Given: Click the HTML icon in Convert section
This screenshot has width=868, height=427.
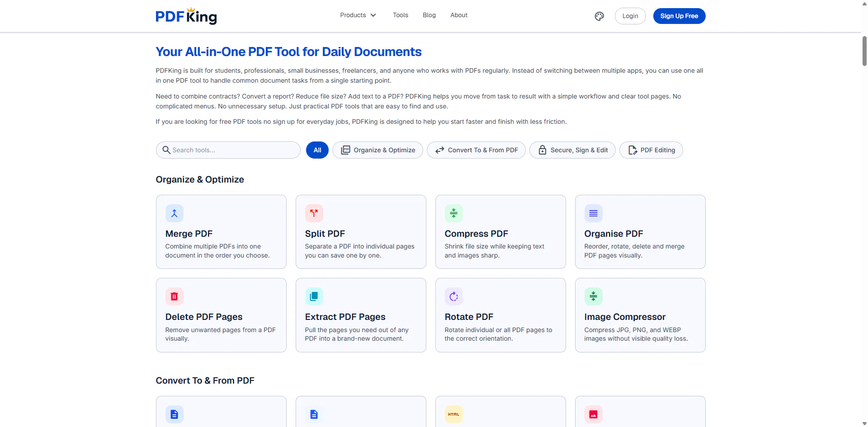Looking at the screenshot, I should coord(453,414).
